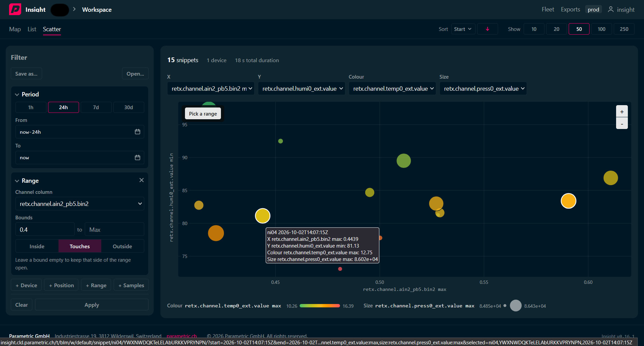Click the olive point near y 85
The image size is (644, 346).
pos(370,192)
